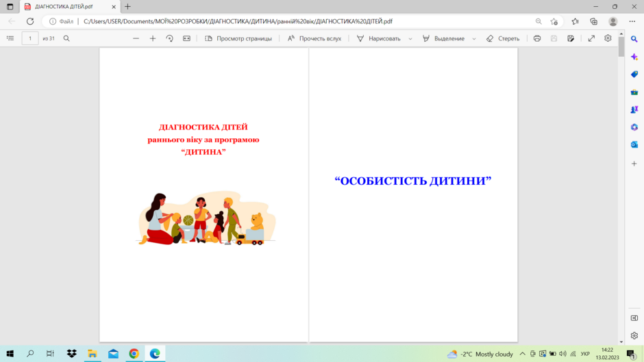The height and width of the screenshot is (362, 644).
Task: Select the Нарисовать draw tool
Action: tap(379, 38)
